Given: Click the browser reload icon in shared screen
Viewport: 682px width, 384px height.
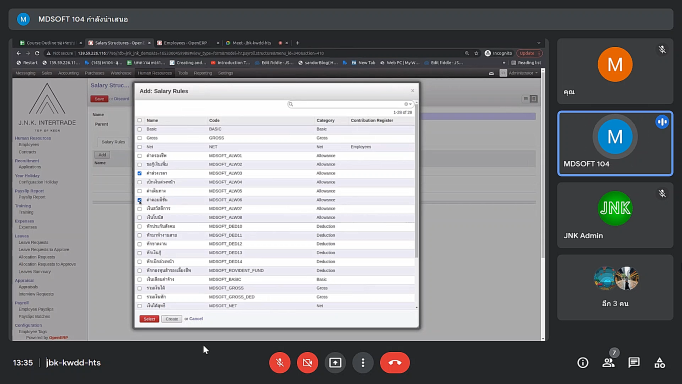Looking at the screenshot, I should pos(37,53).
